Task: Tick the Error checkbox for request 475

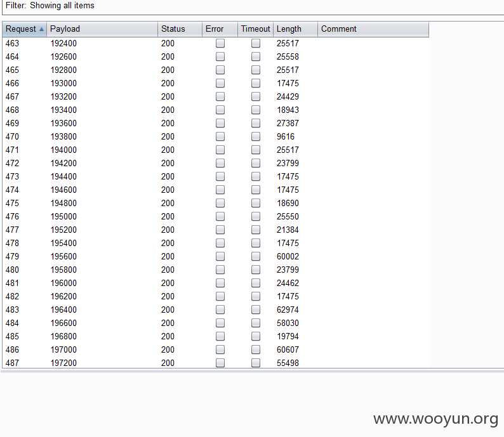Action: tap(220, 203)
